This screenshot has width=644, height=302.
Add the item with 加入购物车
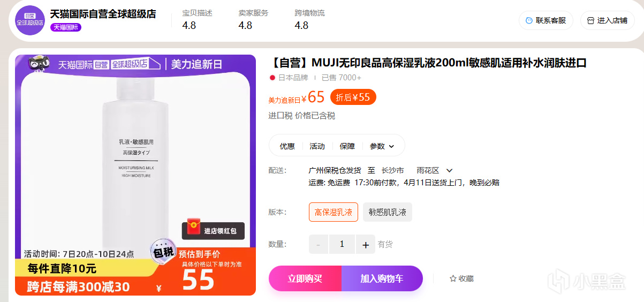coord(382,278)
